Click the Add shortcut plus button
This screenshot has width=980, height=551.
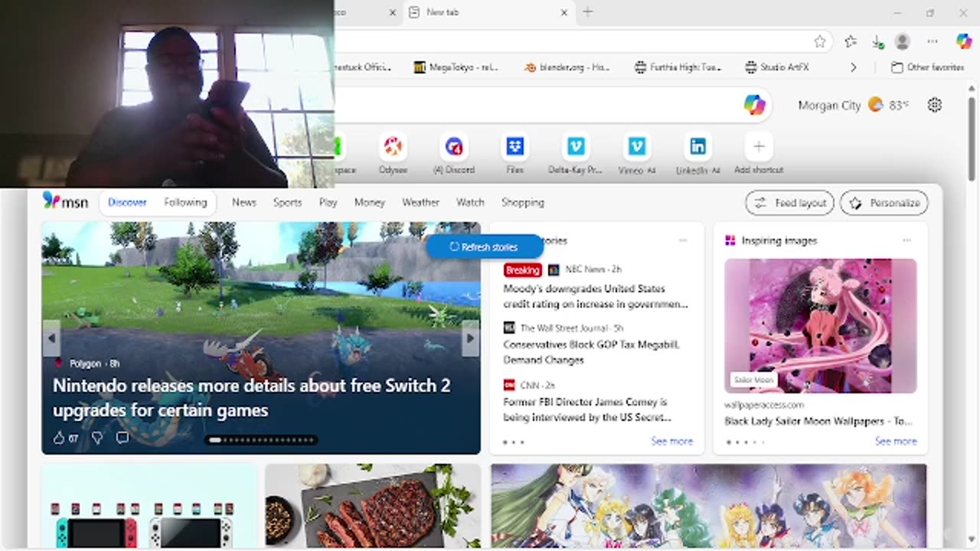pyautogui.click(x=759, y=146)
